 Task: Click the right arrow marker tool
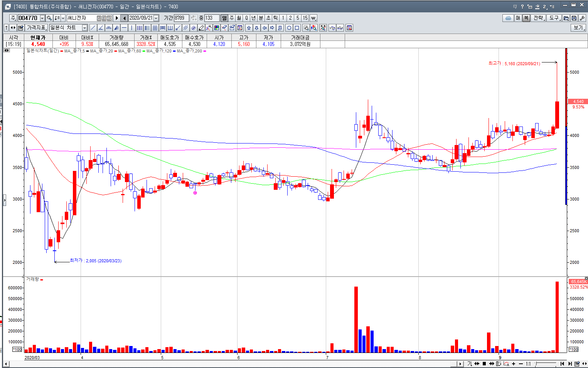coord(272,28)
